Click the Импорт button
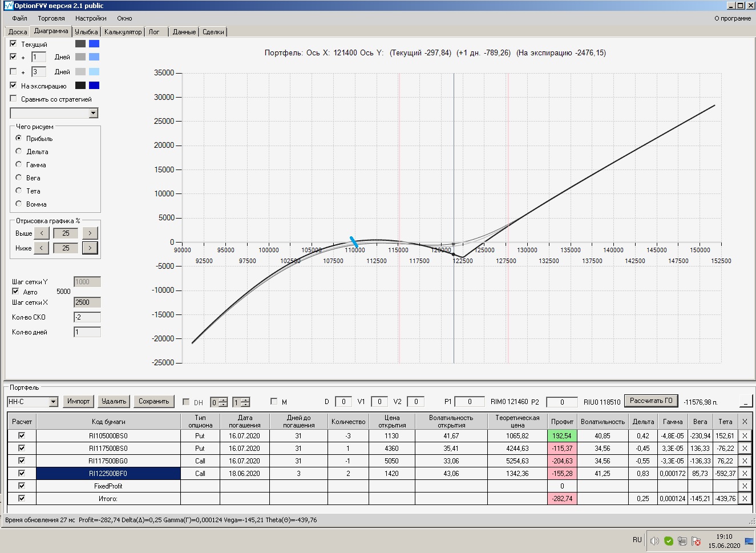756x553 pixels. (78, 401)
